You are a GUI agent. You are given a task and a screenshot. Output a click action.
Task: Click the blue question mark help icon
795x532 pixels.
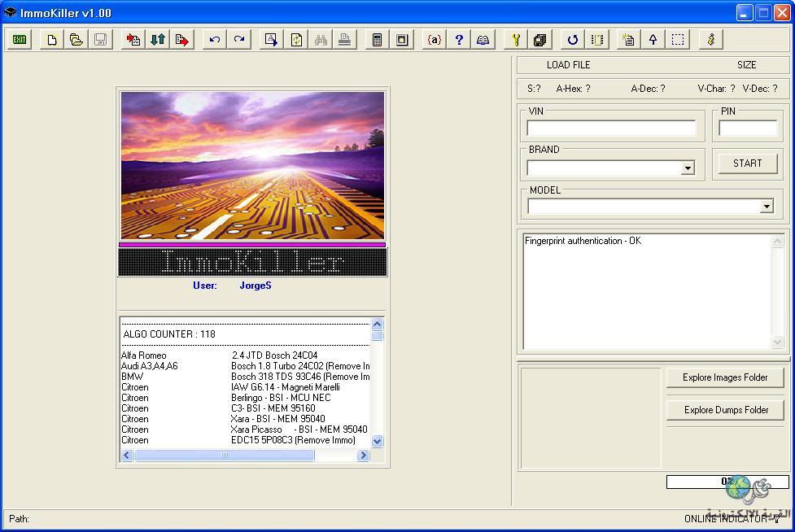(x=459, y=40)
